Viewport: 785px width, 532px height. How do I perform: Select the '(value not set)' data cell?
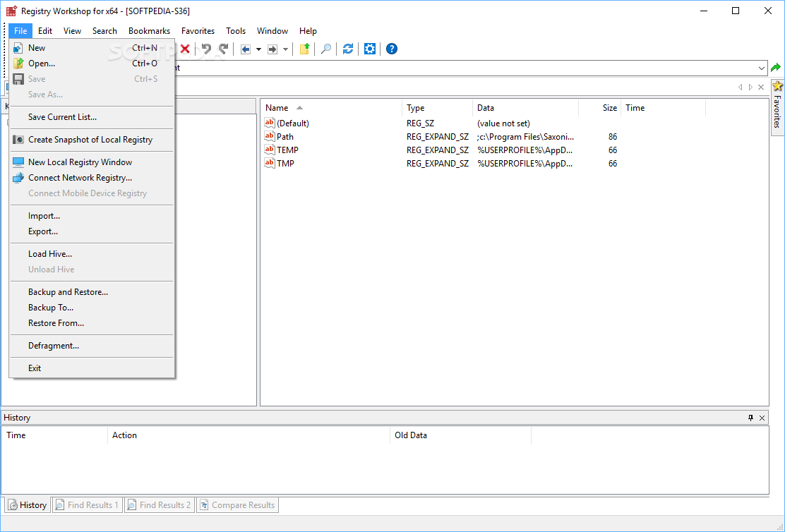[x=503, y=123]
